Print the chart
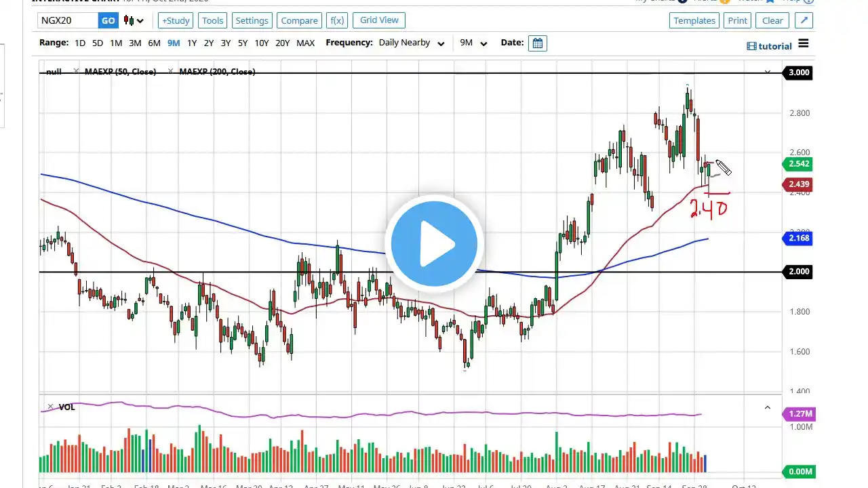This screenshot has height=488, width=868. tap(738, 20)
